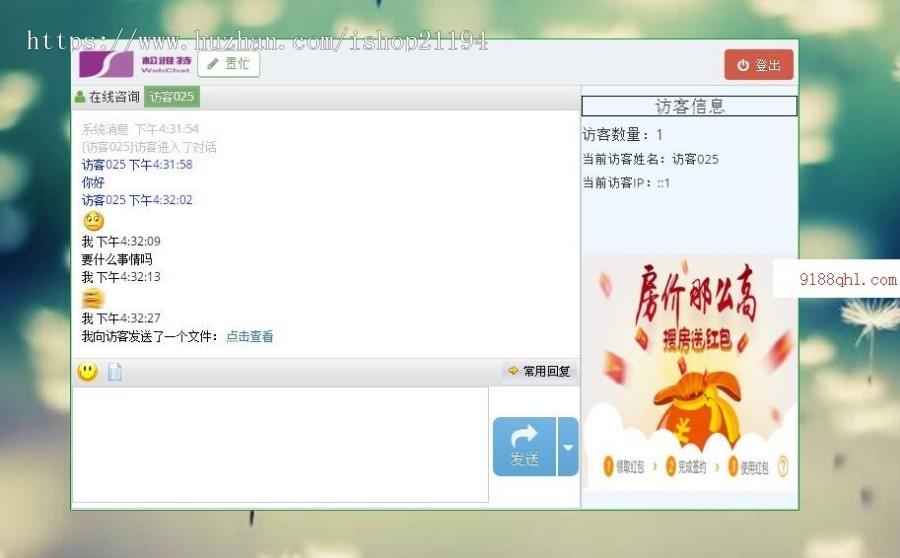
Task: Open the 点击查看 file link
Action: pos(250,336)
